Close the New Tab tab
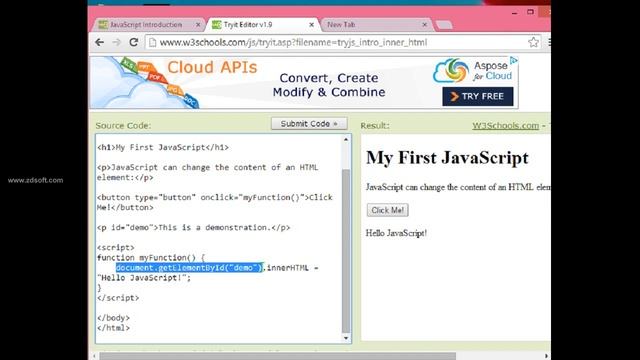This screenshot has height=360, width=640. pyautogui.click(x=424, y=25)
